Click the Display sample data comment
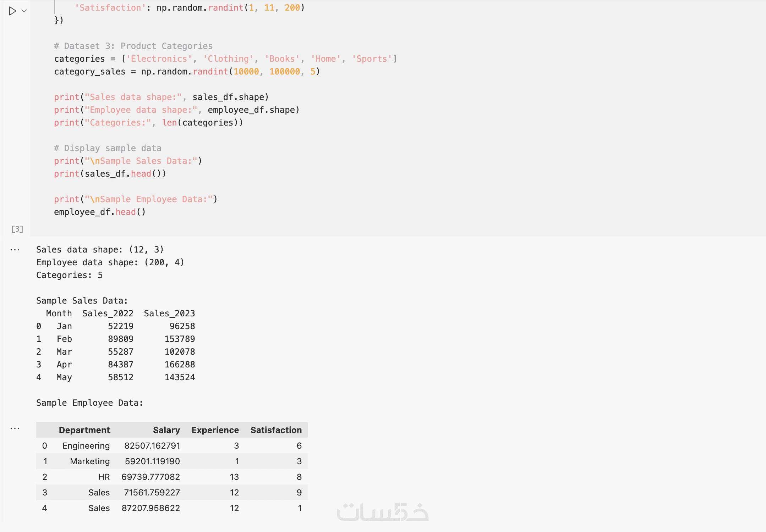This screenshot has height=532, width=766. pyautogui.click(x=108, y=148)
